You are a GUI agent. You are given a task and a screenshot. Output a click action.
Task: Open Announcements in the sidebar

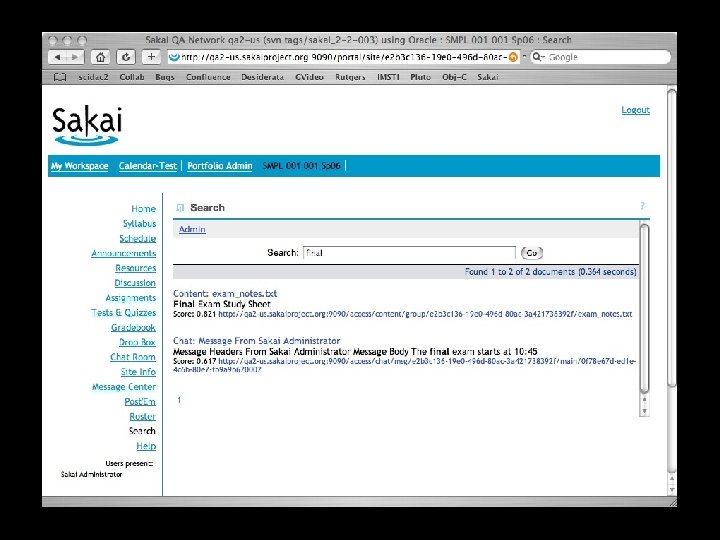tap(124, 253)
